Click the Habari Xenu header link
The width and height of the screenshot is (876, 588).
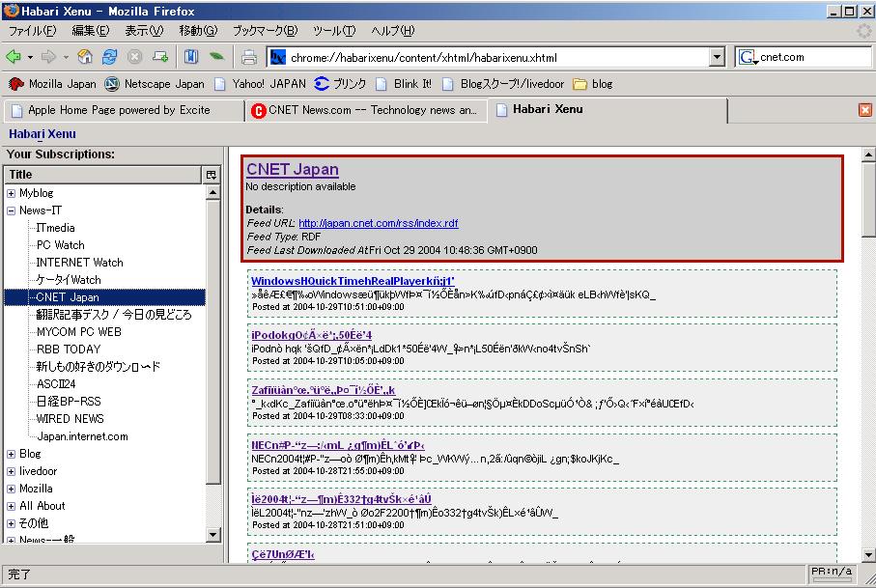pos(42,134)
